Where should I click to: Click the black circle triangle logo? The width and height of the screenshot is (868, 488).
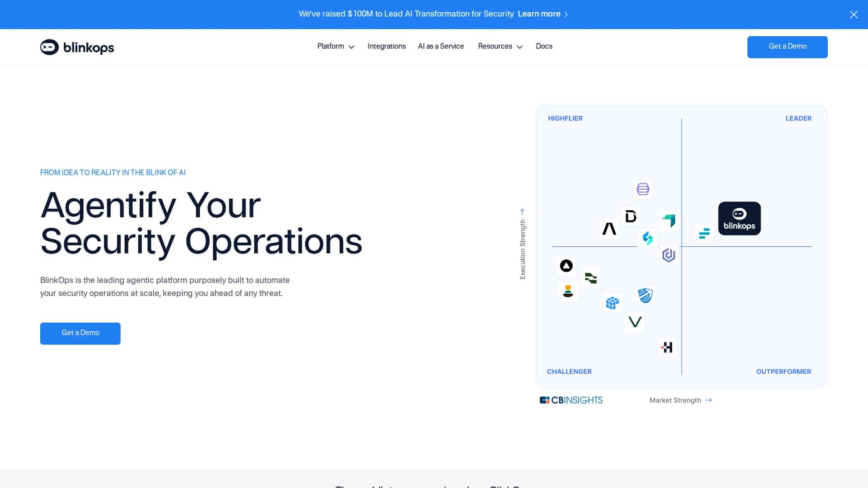[566, 266]
